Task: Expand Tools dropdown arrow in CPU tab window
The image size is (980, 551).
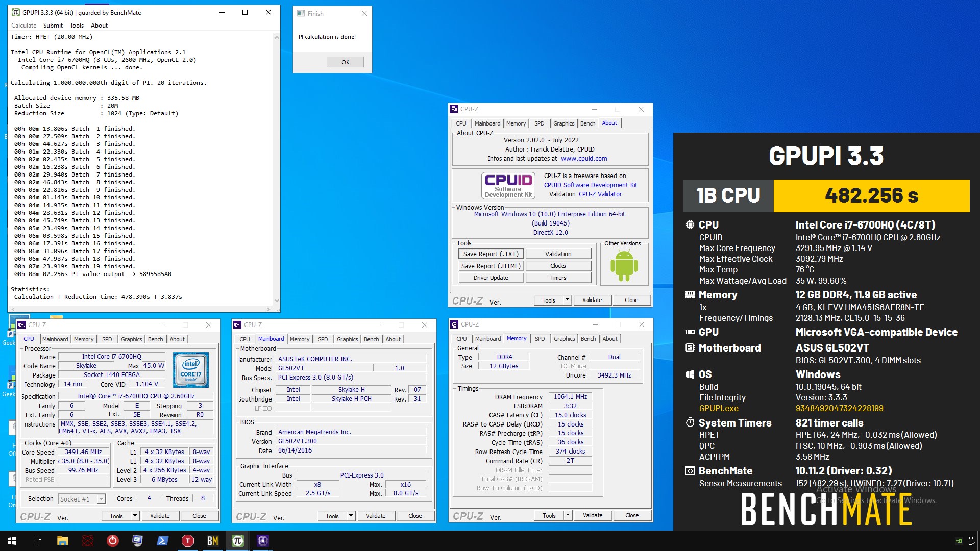Action: coord(135,516)
